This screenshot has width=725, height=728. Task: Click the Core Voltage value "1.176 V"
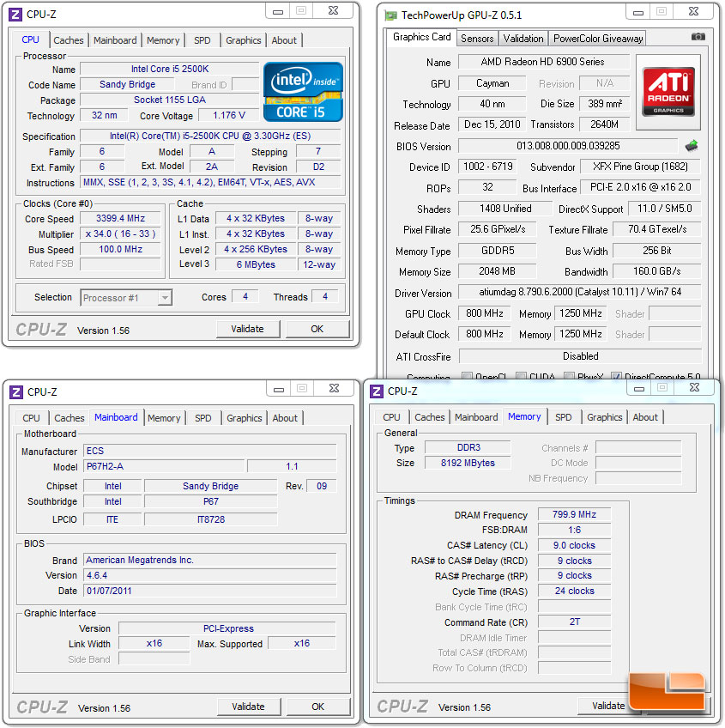coord(229,115)
